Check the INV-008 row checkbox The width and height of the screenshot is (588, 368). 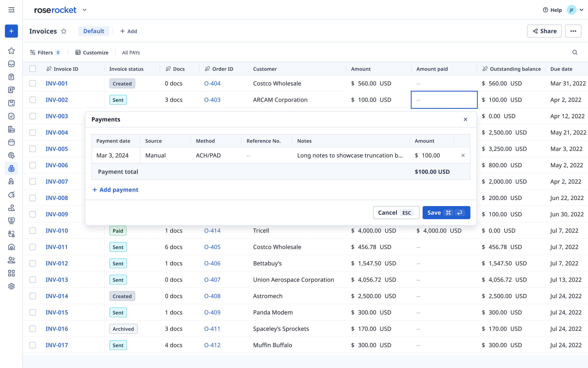click(32, 198)
